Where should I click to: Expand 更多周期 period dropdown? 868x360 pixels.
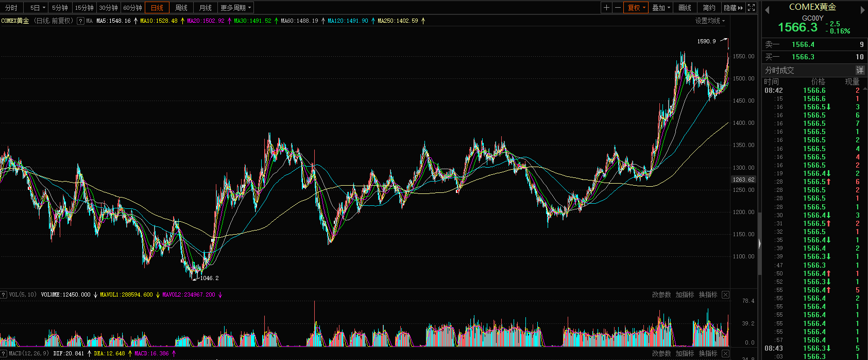tap(236, 8)
